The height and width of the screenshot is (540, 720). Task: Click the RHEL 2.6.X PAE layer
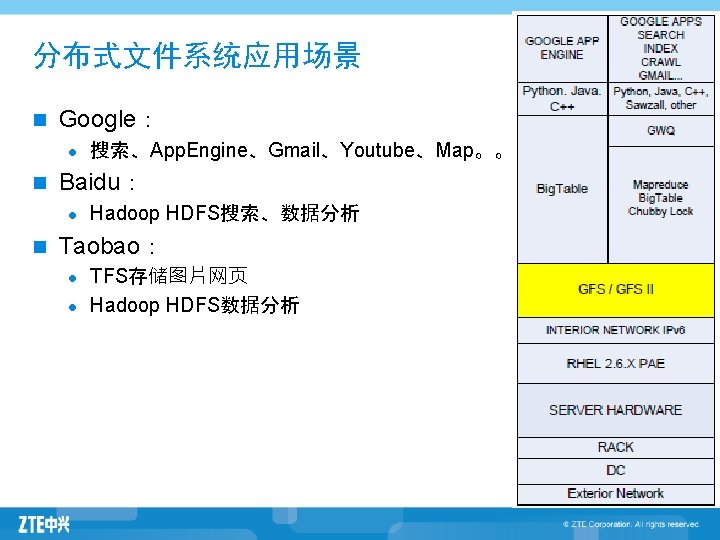pyautogui.click(x=616, y=364)
